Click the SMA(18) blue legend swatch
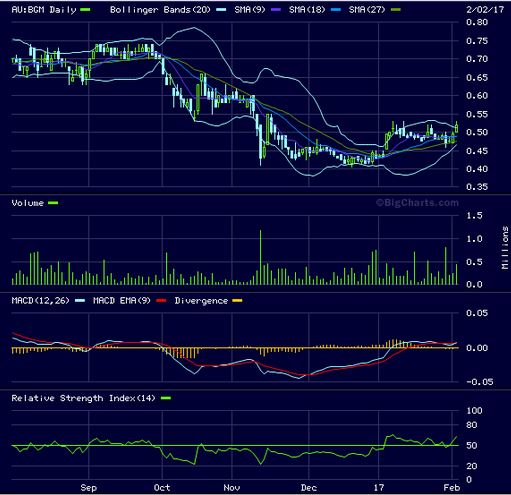This screenshot has height=495, width=511. click(x=336, y=10)
